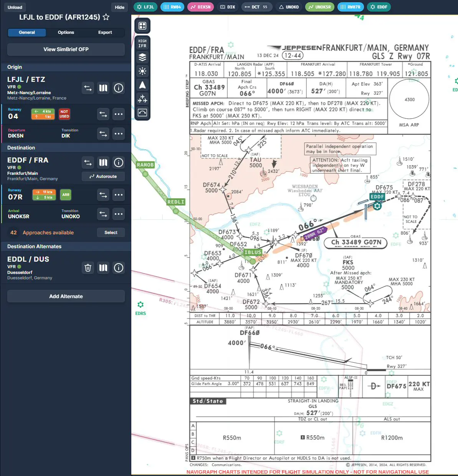Click the EDDF airport marker on map
Screen dimensions: 458x476
click(x=377, y=206)
